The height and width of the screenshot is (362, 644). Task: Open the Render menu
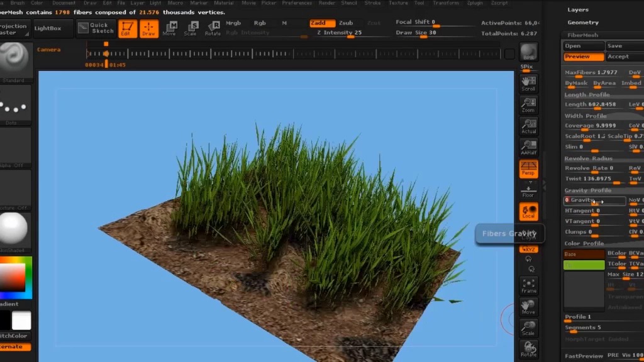pos(327,3)
